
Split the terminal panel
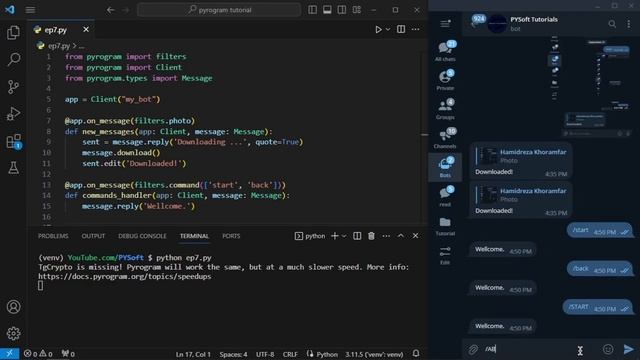click(357, 236)
